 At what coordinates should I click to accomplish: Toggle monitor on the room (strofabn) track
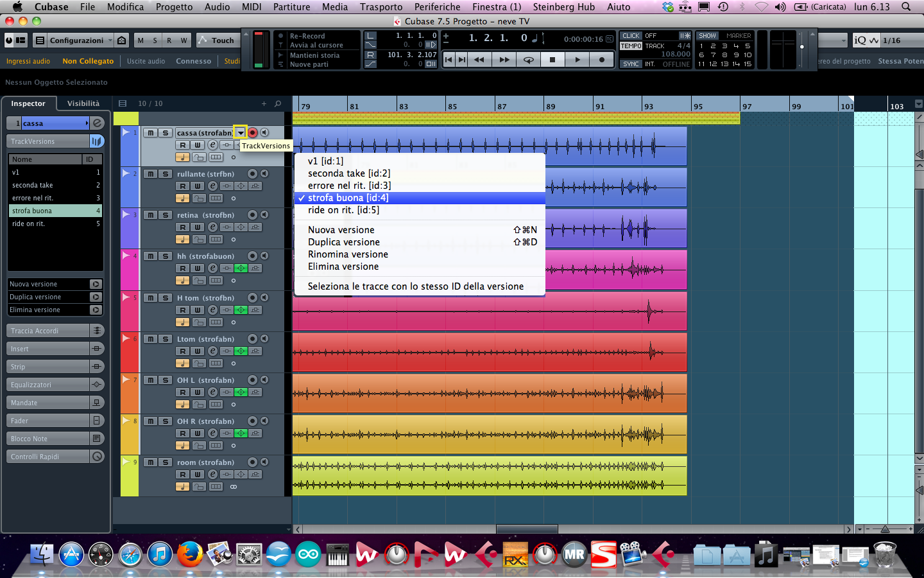(264, 462)
